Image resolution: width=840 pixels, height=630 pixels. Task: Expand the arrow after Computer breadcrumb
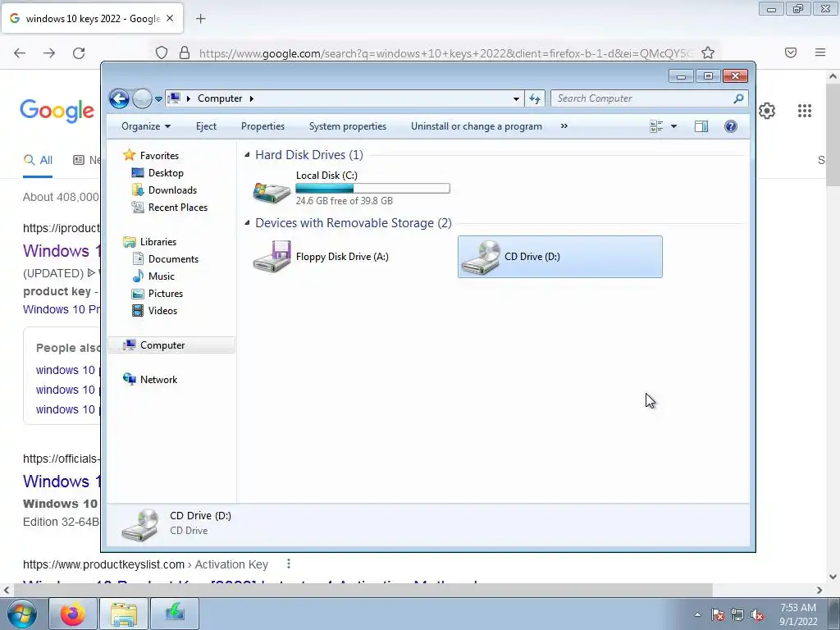(x=252, y=98)
